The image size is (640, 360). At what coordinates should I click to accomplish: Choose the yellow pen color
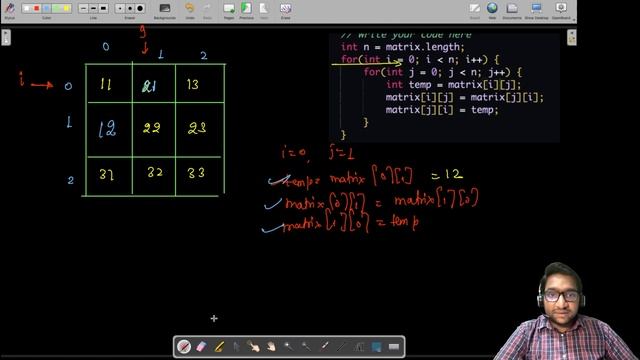[x=67, y=8]
